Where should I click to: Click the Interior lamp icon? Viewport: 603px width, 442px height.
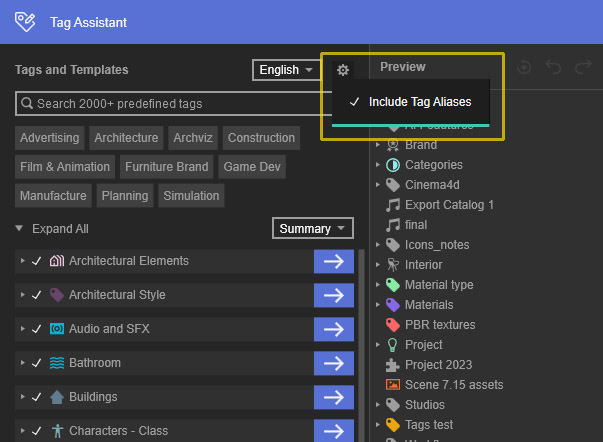click(x=393, y=265)
